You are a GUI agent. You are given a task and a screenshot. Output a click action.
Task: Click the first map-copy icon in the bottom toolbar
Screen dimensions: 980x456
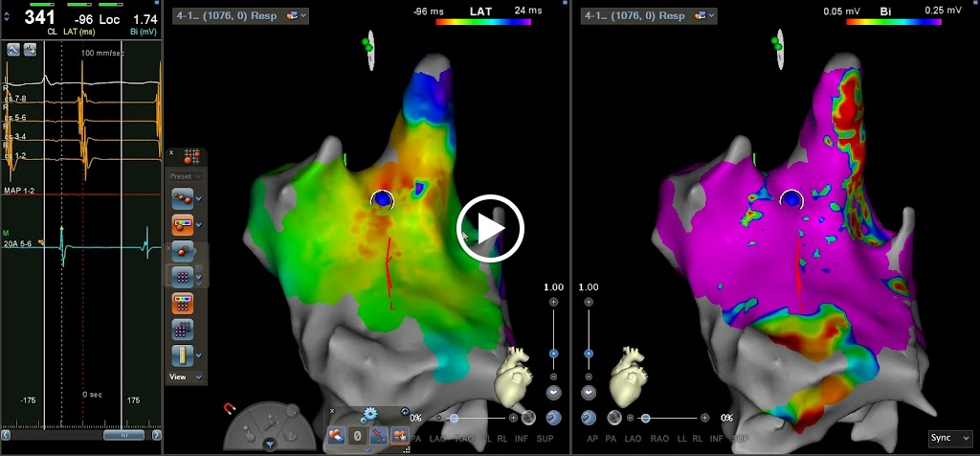[x=336, y=435]
